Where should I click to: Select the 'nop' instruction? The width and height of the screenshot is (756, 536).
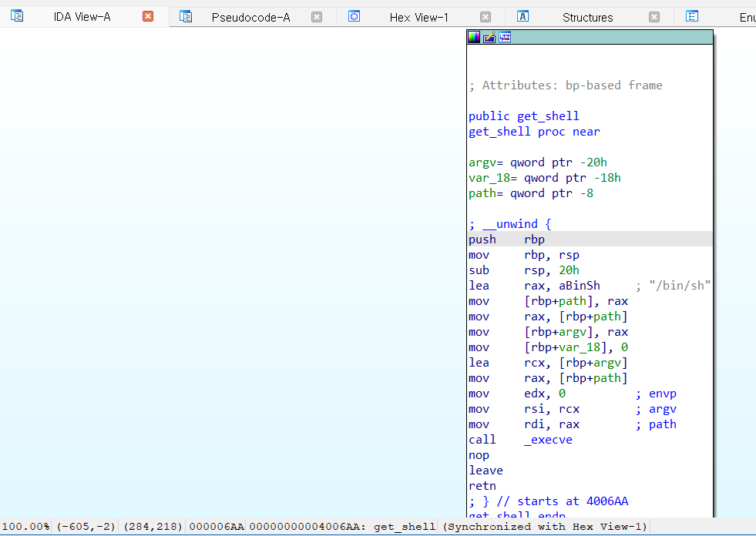tap(479, 455)
